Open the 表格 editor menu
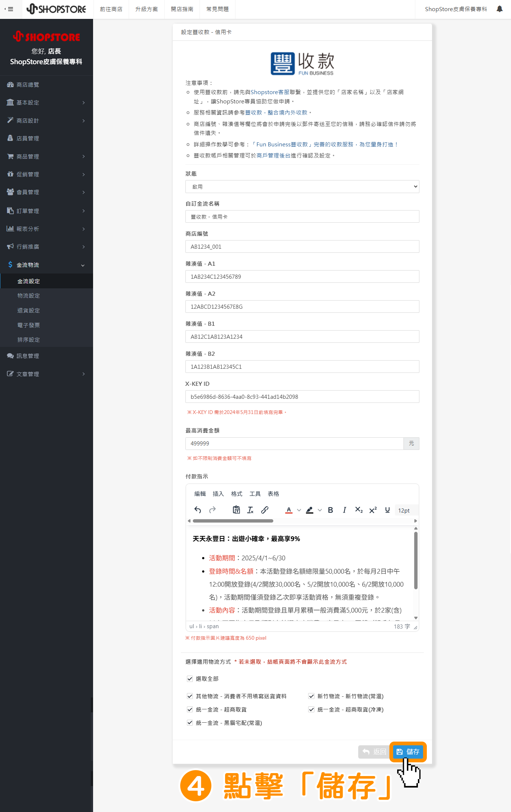The width and height of the screenshot is (511, 812). (273, 494)
